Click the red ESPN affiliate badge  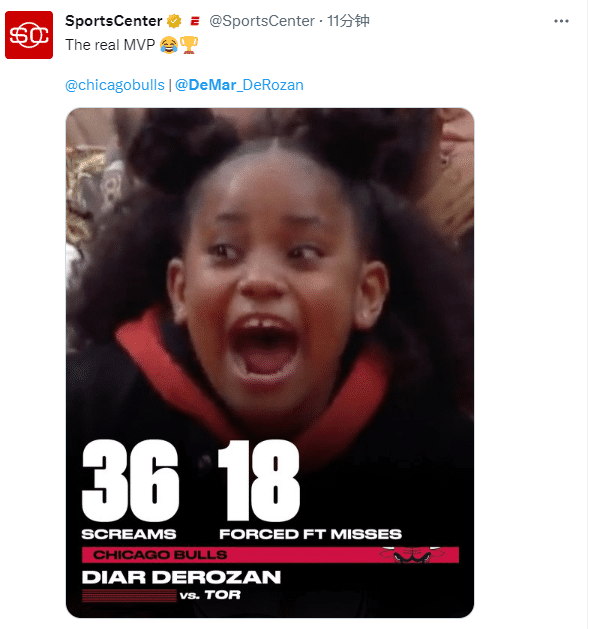click(195, 21)
